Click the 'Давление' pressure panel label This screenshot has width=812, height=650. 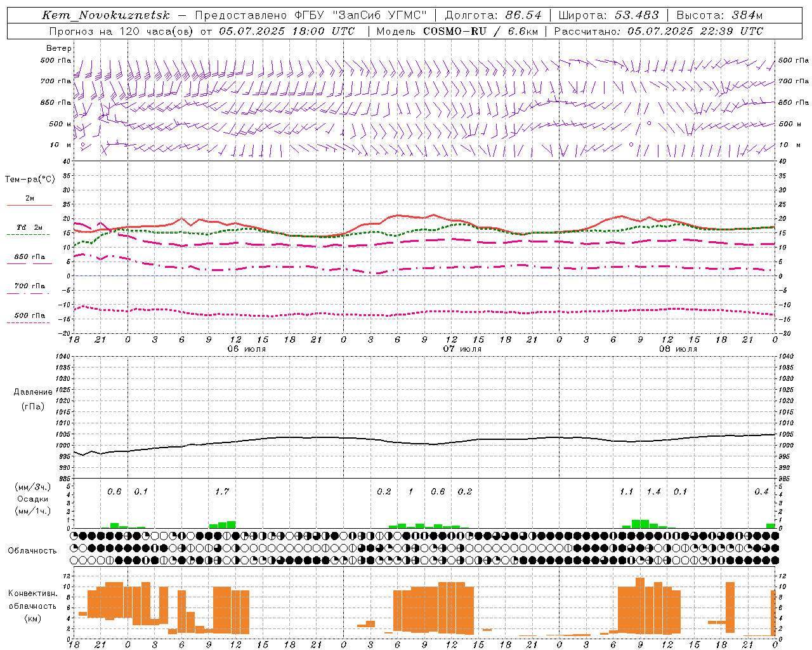[33, 392]
